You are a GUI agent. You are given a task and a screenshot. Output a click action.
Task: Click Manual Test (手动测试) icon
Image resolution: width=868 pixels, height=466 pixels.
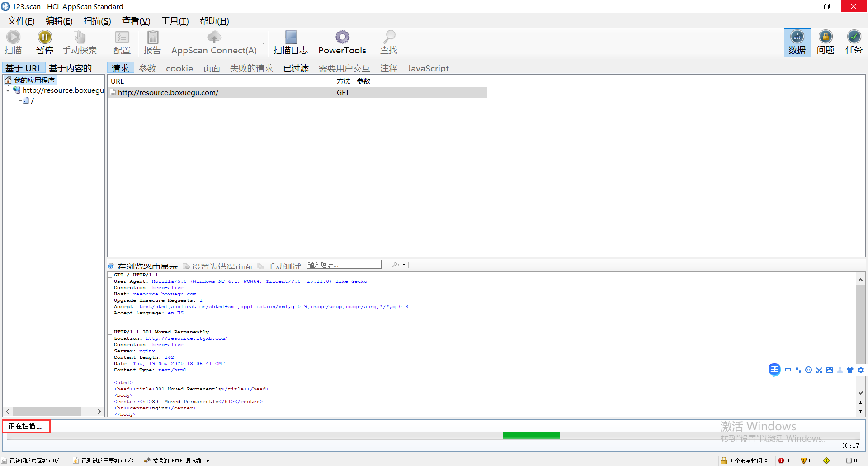260,266
